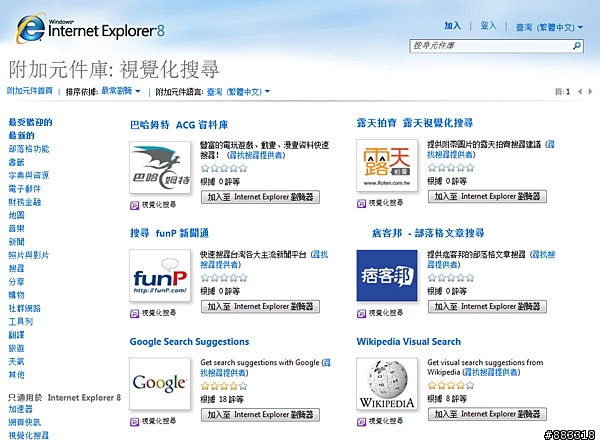600x443 pixels.
Task: Select 音樂 category in sidebar
Action: [16, 228]
